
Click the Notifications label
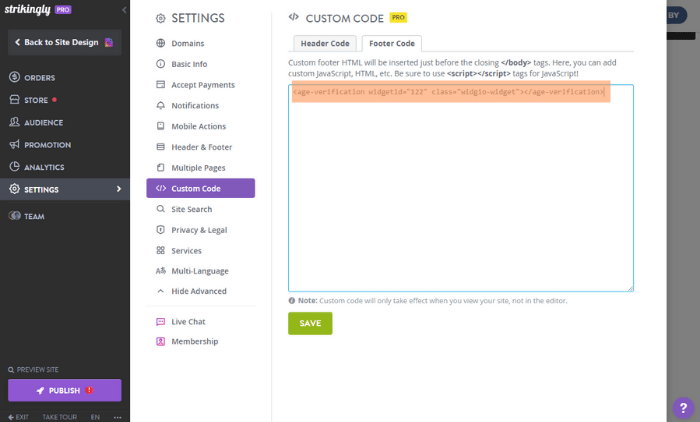pyautogui.click(x=195, y=106)
